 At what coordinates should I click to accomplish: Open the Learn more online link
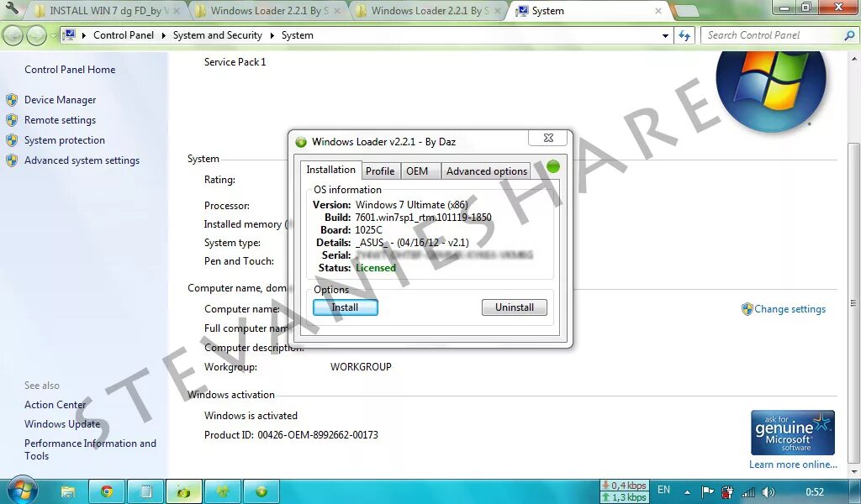(793, 465)
